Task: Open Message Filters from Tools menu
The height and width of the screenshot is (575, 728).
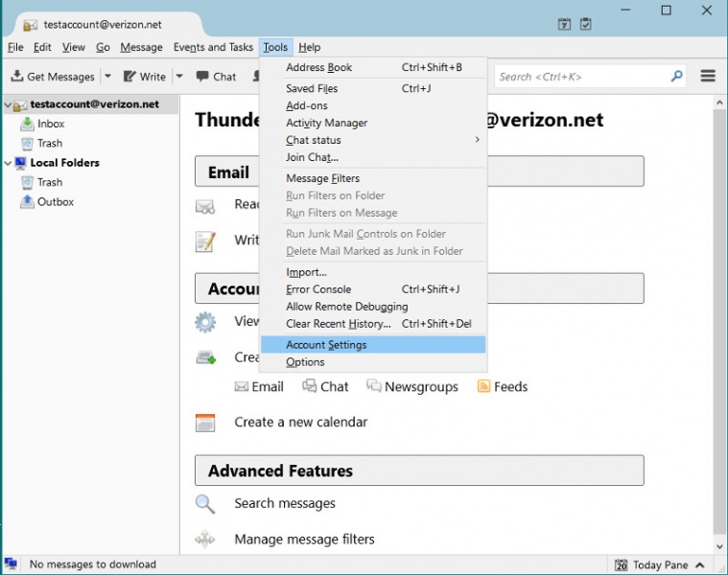Action: coord(373,178)
